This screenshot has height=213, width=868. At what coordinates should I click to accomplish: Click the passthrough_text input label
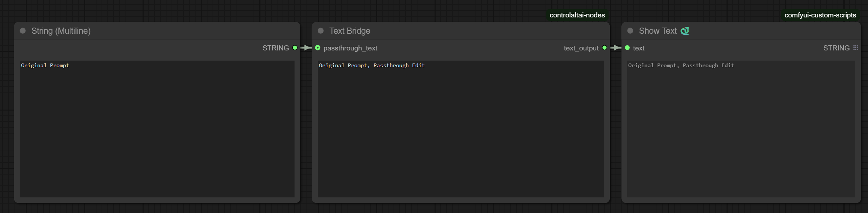coord(350,48)
